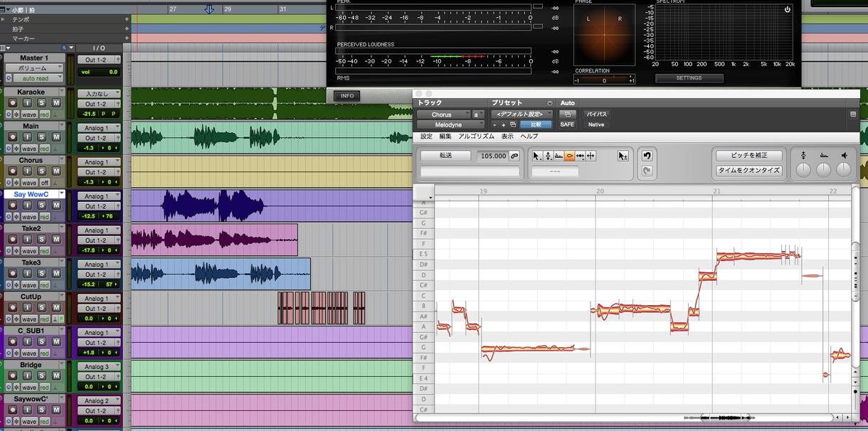This screenshot has width=868, height=431.
Task: Open the Melodyne 表示 menu
Action: [507, 137]
